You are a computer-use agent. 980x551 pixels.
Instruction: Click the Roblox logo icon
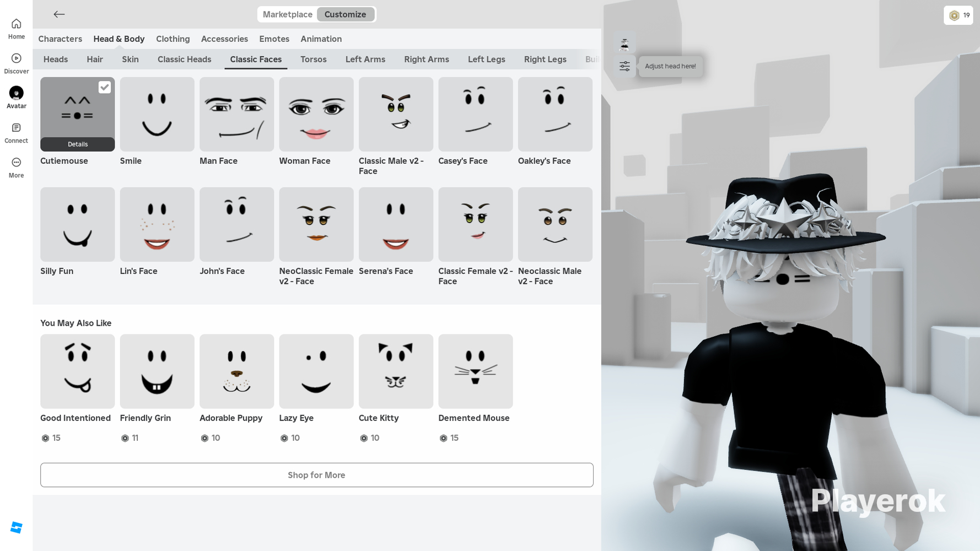point(17,527)
